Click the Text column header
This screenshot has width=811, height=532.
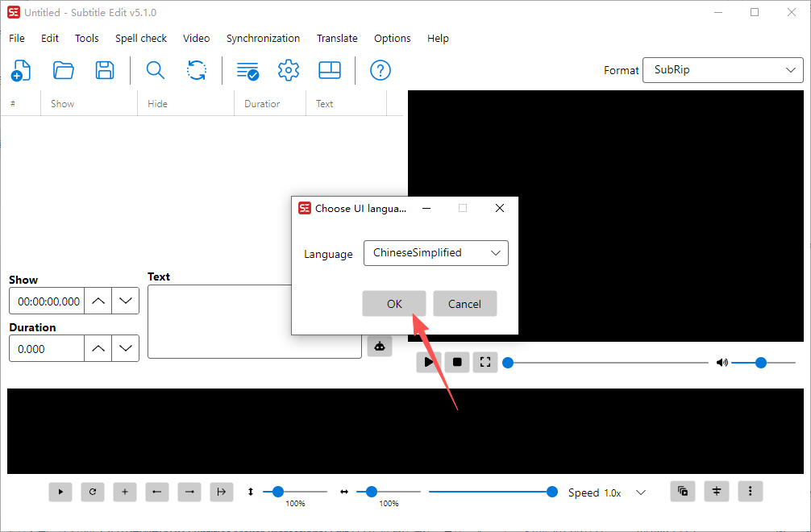[x=346, y=103]
